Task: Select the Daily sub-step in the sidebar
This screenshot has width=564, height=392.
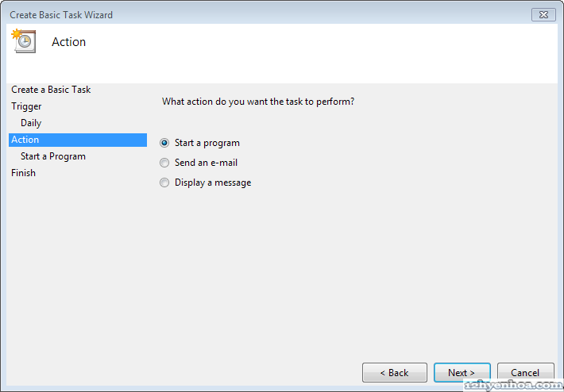Action: point(31,123)
